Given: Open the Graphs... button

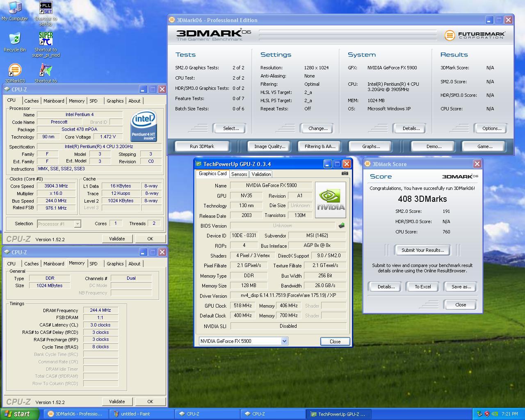Looking at the screenshot, I should click(x=371, y=146).
